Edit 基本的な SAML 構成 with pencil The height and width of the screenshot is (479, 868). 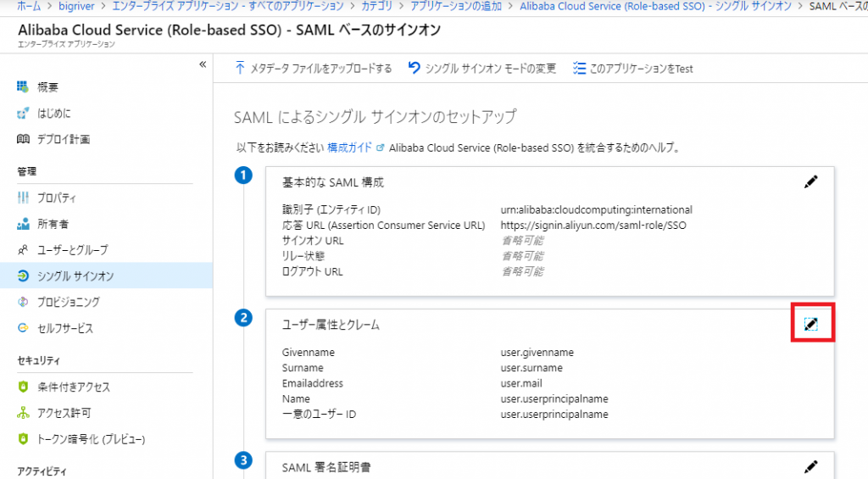coord(811,181)
